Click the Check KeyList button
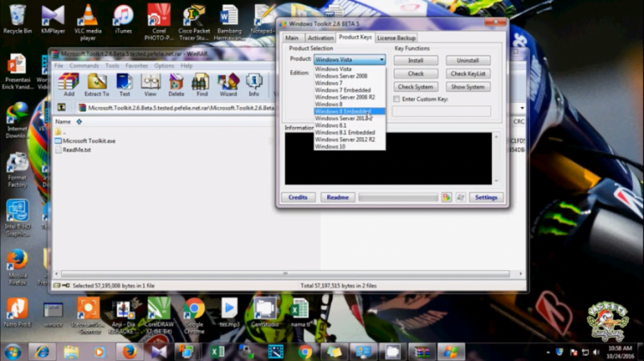Viewport: 644px width, 361px height. [468, 74]
